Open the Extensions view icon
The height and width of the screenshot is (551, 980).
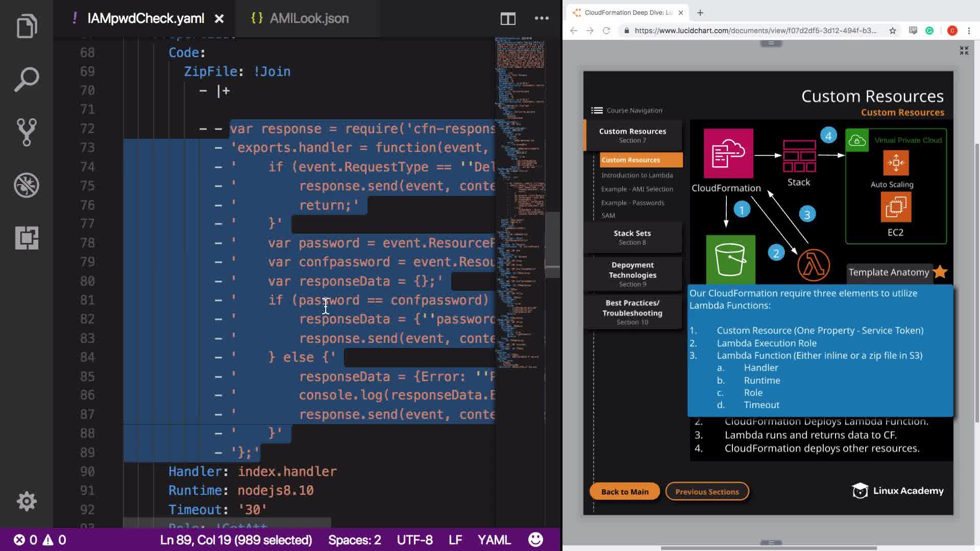27,238
